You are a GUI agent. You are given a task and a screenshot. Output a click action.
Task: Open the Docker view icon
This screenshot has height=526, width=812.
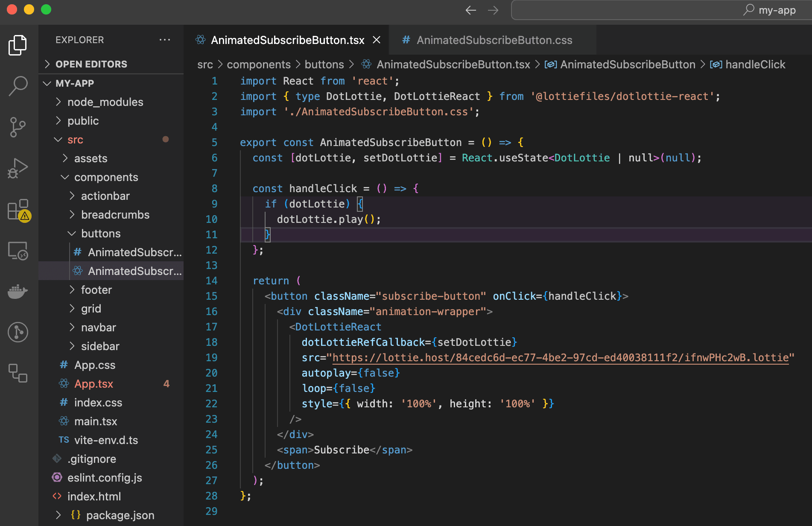point(18,292)
